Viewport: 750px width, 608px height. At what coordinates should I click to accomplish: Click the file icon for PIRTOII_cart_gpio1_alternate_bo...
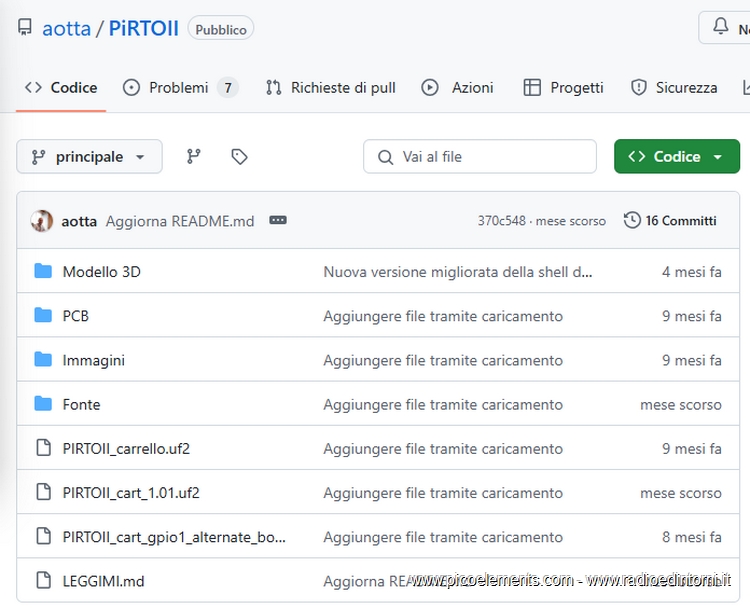click(44, 536)
